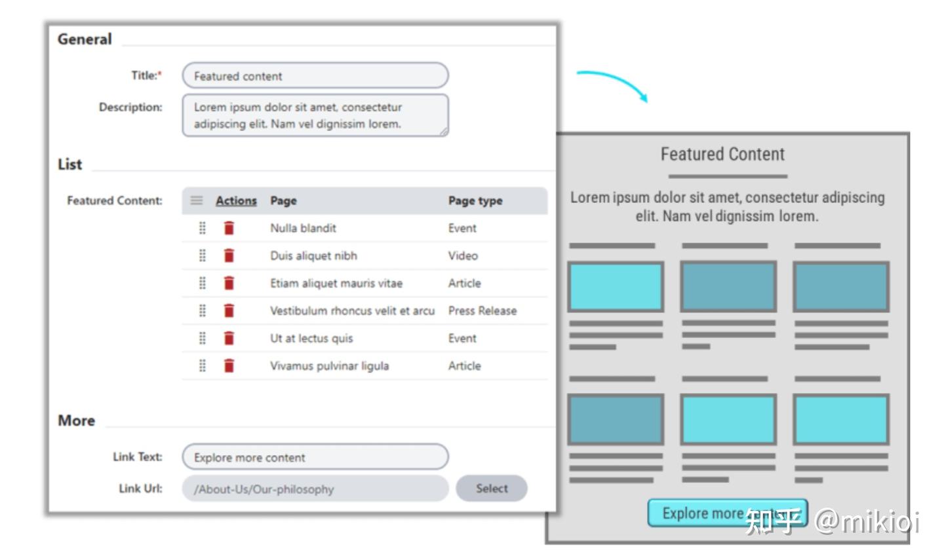Select drag handle of Etiam aliquet row

[202, 283]
